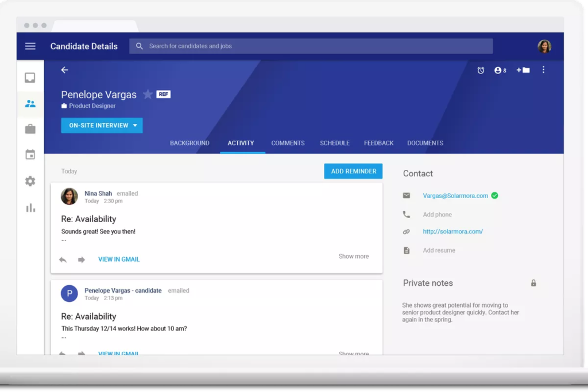Open the Vargas@Solarmora.com email link
The image size is (588, 392).
pyautogui.click(x=455, y=196)
